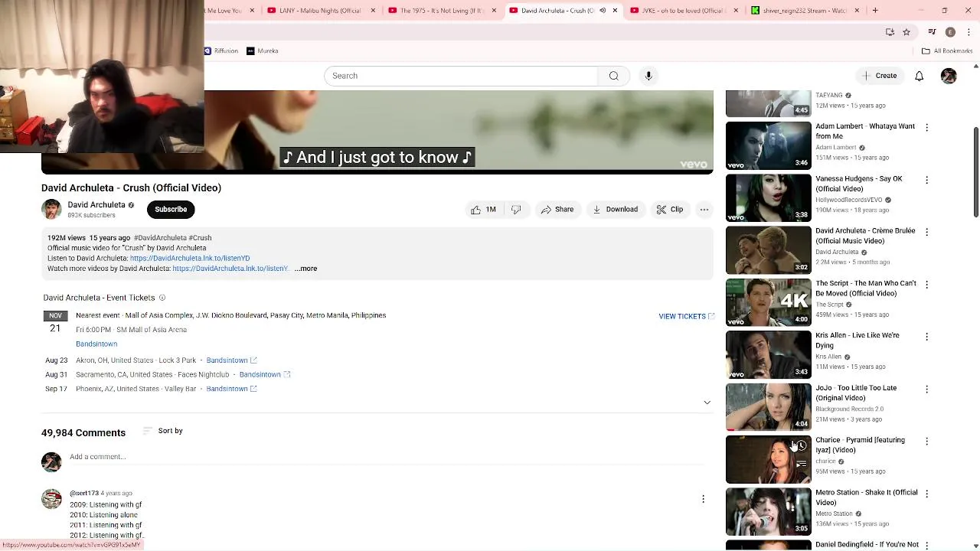
Task: Open Adam Lambert Whataya Want thumbnail
Action: (x=768, y=145)
